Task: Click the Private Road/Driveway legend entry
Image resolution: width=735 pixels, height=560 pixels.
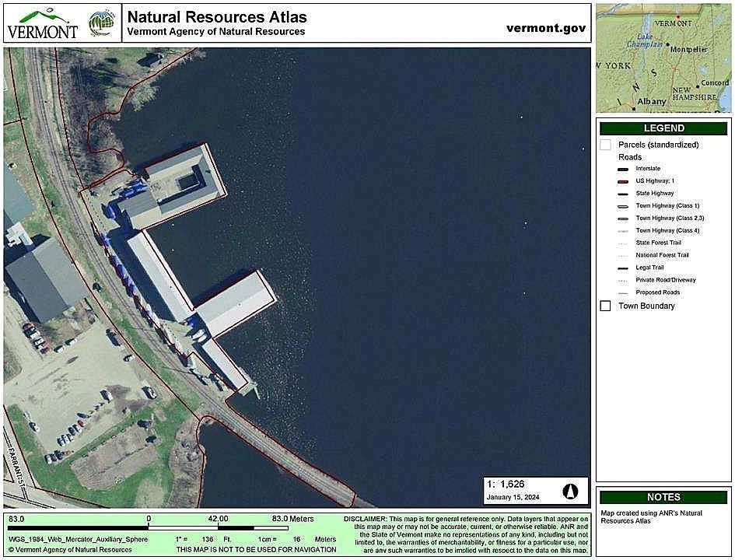Action: [665, 280]
